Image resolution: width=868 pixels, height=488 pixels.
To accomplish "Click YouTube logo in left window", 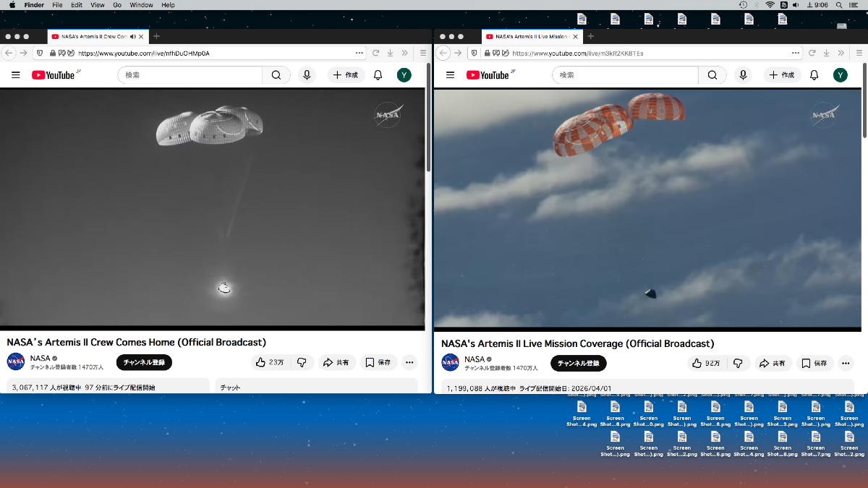I will pos(53,75).
